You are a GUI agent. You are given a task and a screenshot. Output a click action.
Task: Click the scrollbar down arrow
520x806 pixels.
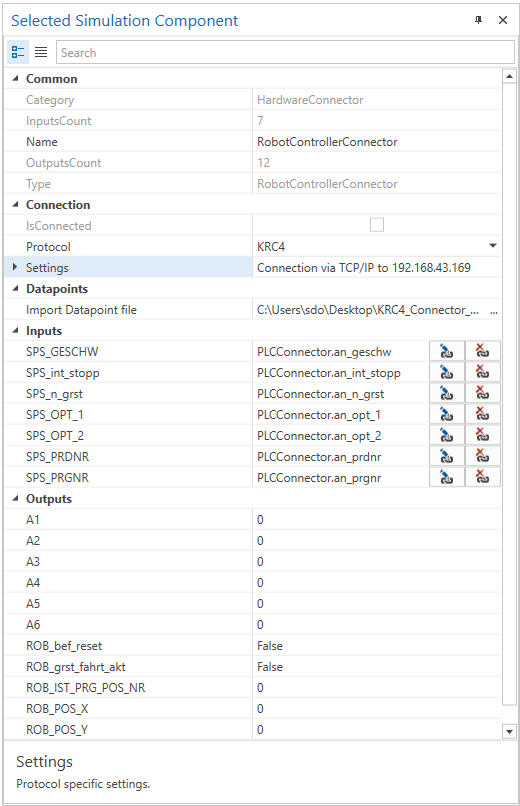coord(509,731)
